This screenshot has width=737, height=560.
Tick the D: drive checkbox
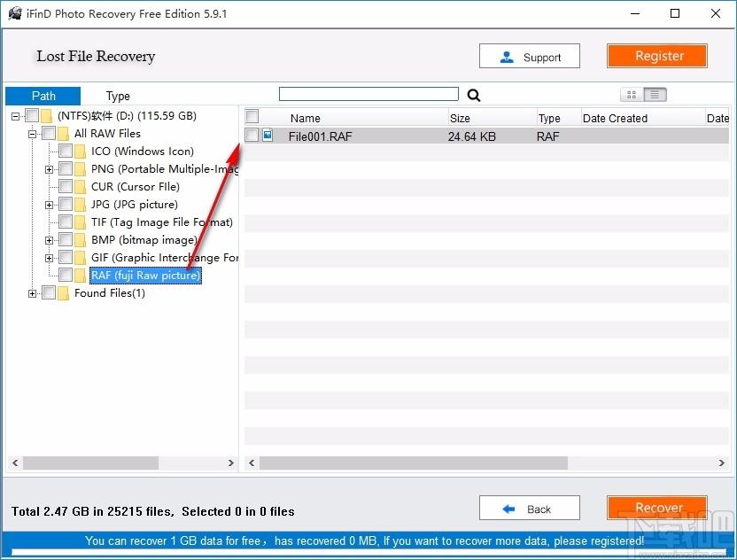(x=32, y=115)
